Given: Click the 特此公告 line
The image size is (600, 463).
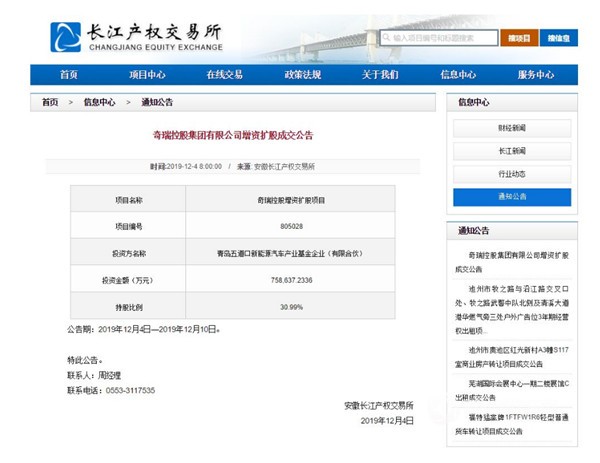Looking at the screenshot, I should pyautogui.click(x=85, y=360).
